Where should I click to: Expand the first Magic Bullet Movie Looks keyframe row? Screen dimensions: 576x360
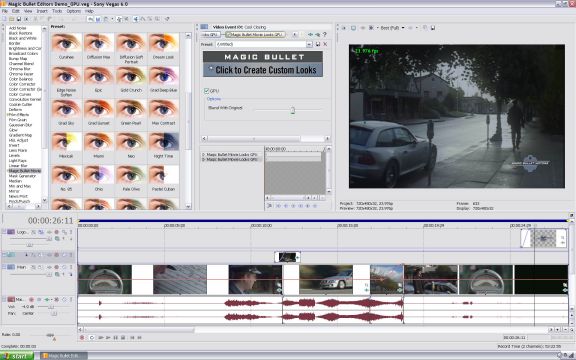(x=204, y=155)
